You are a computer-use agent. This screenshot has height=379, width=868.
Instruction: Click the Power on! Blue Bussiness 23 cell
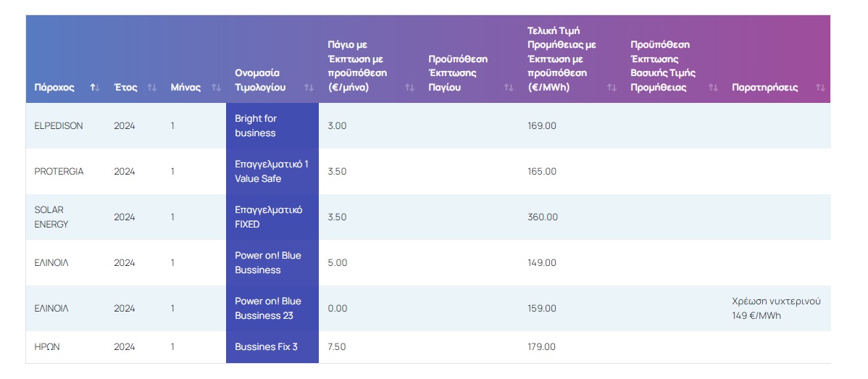point(272,309)
